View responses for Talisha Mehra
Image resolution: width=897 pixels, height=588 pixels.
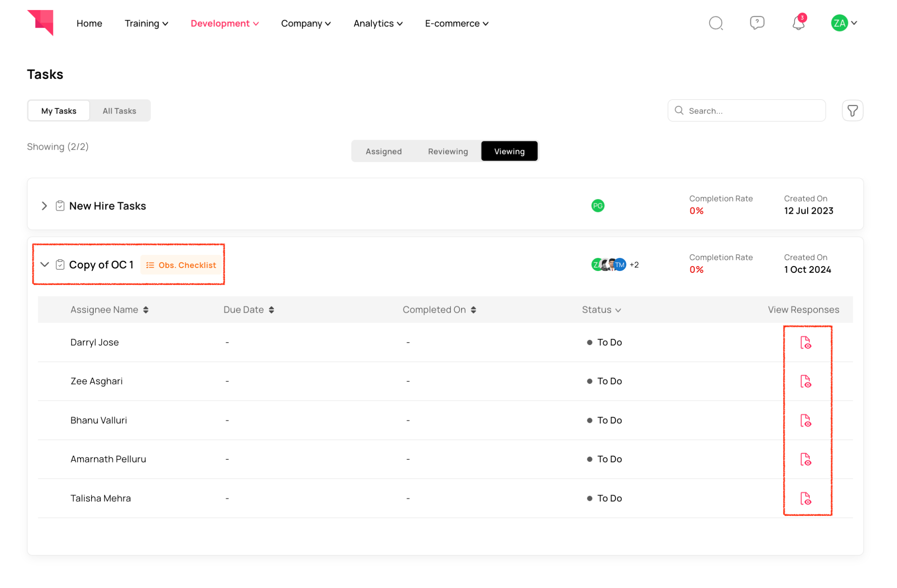coord(805,498)
